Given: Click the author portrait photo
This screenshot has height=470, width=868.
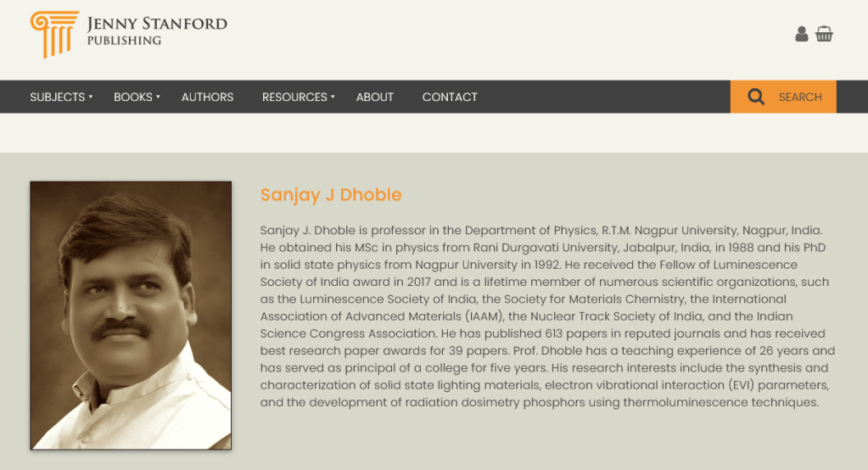Looking at the screenshot, I should click(131, 315).
